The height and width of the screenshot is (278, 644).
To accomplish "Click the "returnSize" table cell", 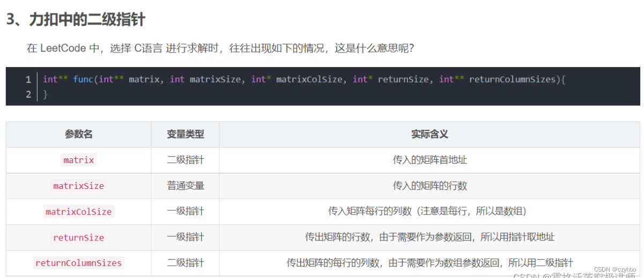I will (79, 237).
